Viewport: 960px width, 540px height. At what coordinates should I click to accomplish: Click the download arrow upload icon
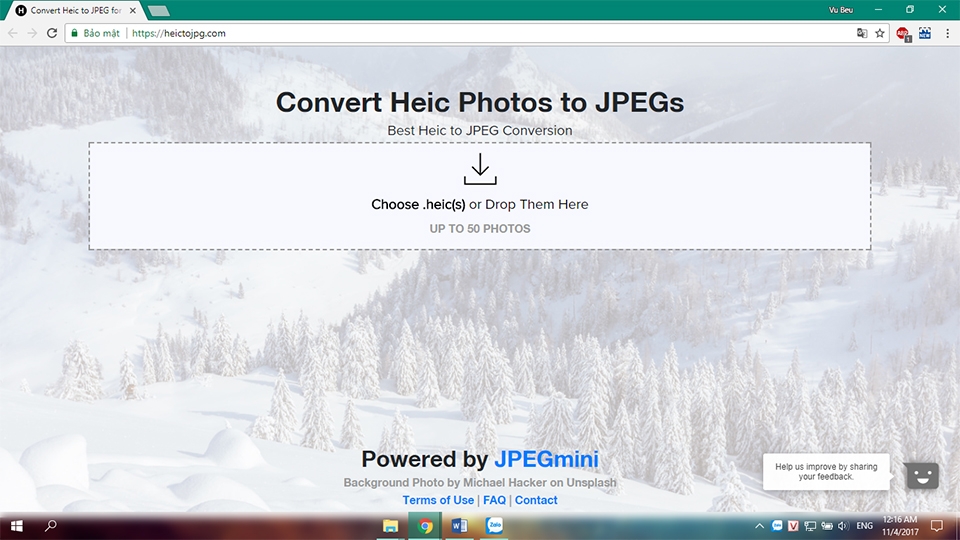[x=480, y=169]
